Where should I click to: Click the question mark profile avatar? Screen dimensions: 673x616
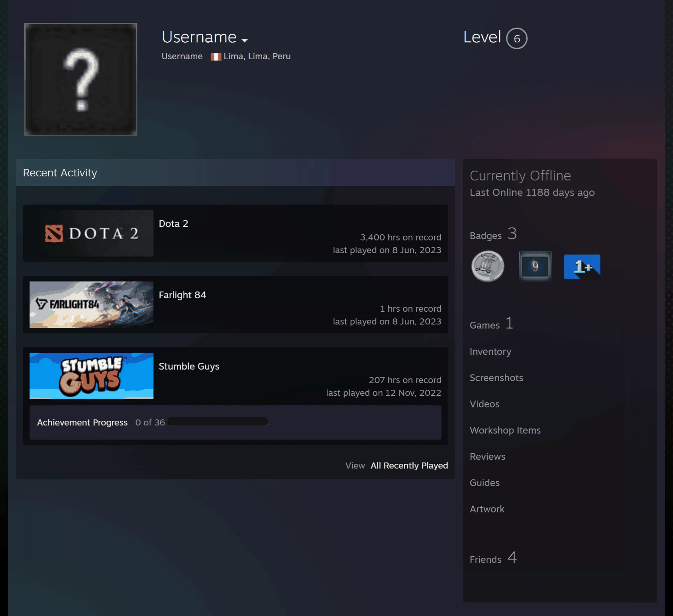click(81, 79)
